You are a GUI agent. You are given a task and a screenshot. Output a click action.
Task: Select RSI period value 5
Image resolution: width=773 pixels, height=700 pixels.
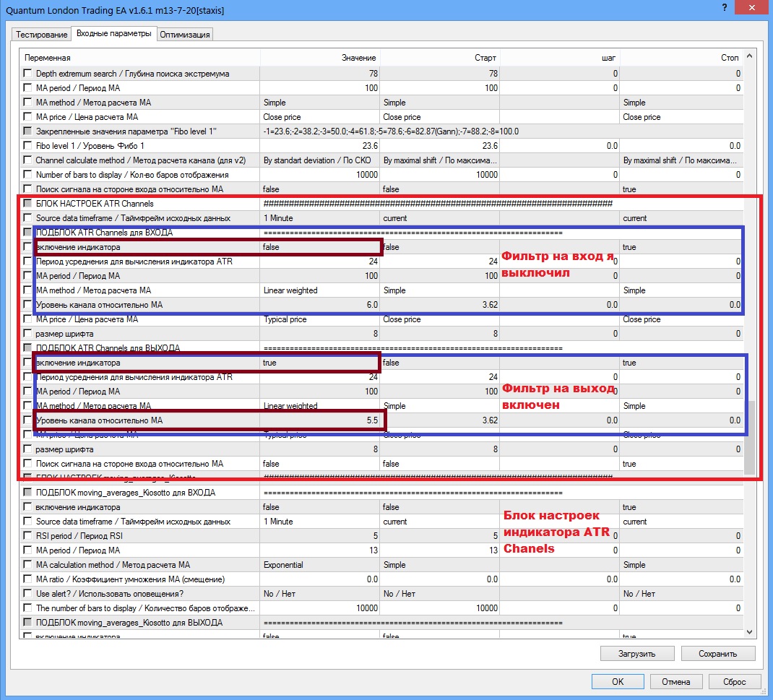[x=320, y=535]
